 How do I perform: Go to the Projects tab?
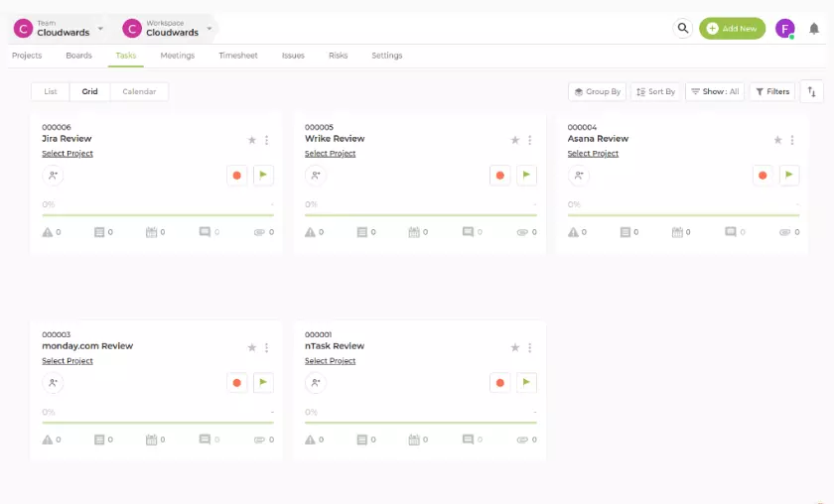point(27,56)
